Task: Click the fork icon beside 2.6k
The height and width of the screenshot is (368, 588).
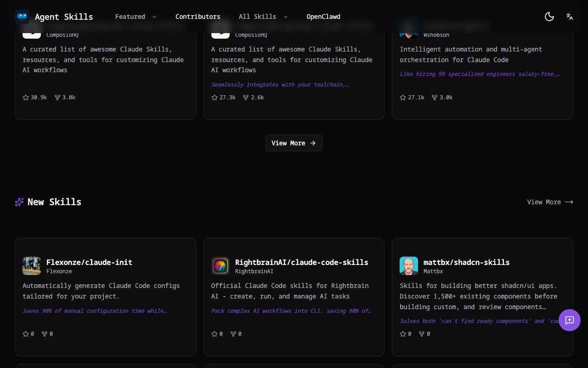Action: click(246, 98)
